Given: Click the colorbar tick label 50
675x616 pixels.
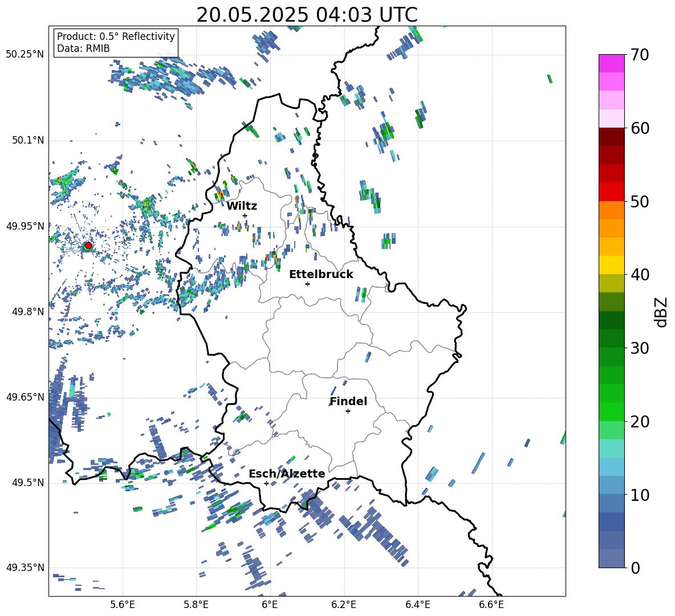Looking at the screenshot, I should tap(640, 201).
